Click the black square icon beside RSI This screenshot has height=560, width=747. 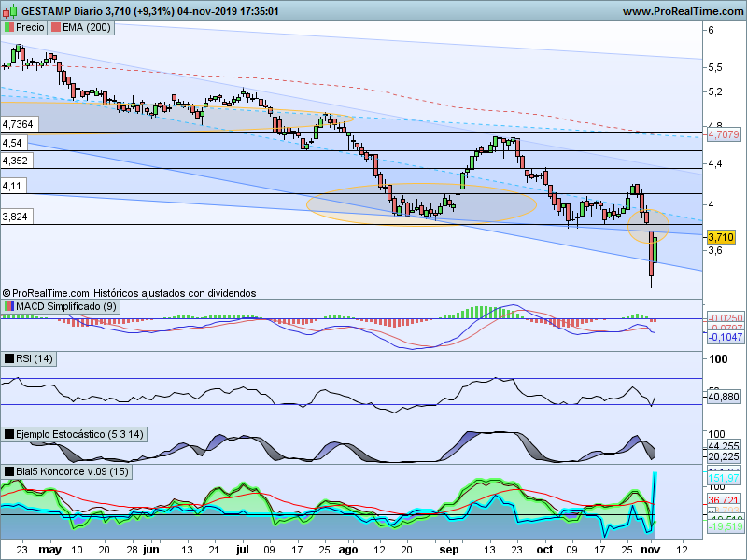click(9, 358)
